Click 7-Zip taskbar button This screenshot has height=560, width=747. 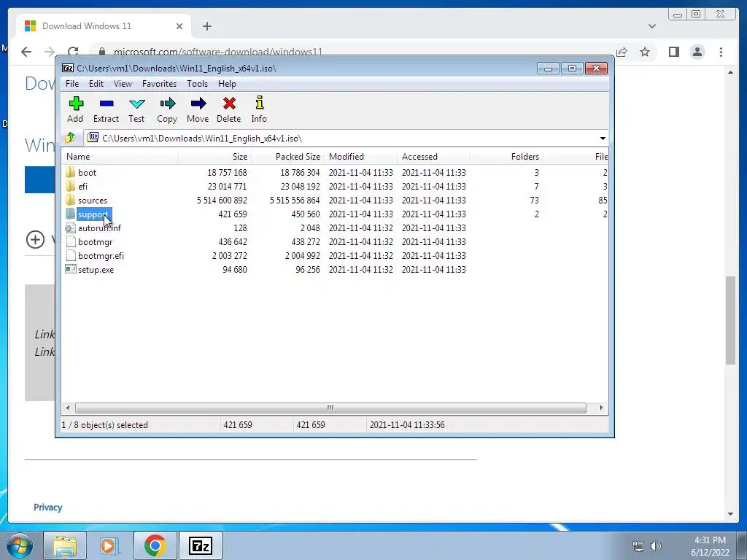200,545
